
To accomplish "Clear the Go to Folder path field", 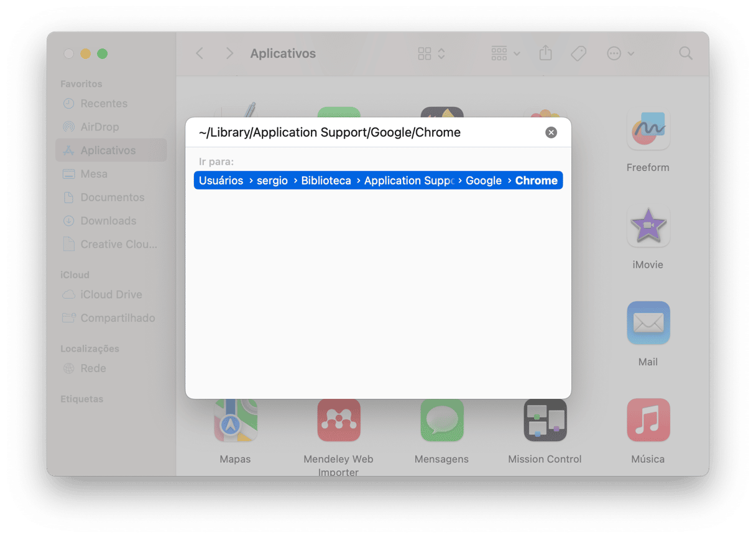I will coord(551,132).
